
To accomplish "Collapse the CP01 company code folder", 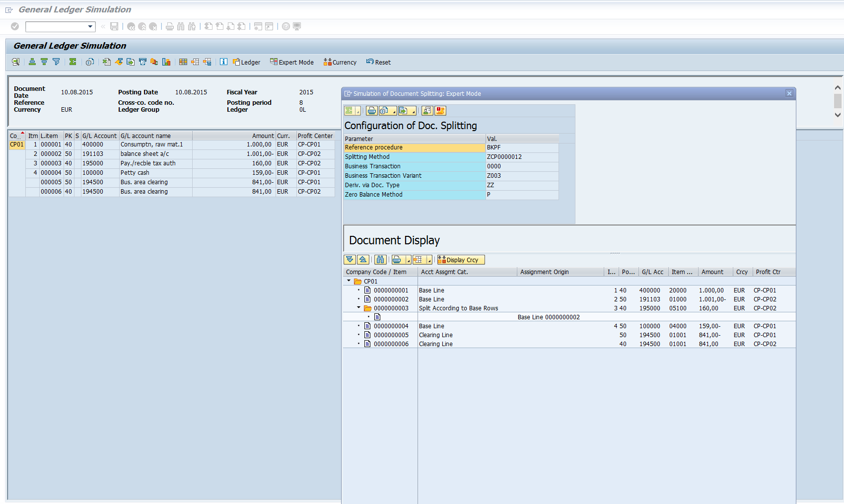I will (x=348, y=281).
